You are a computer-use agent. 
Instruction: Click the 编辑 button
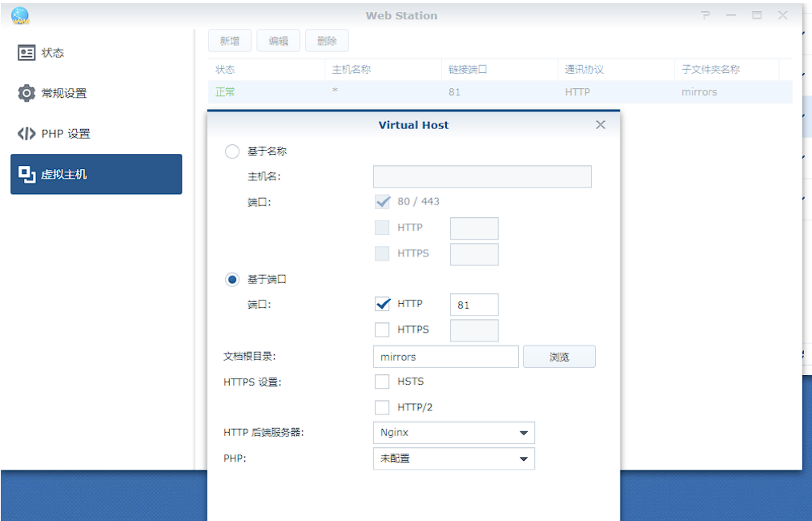point(278,40)
